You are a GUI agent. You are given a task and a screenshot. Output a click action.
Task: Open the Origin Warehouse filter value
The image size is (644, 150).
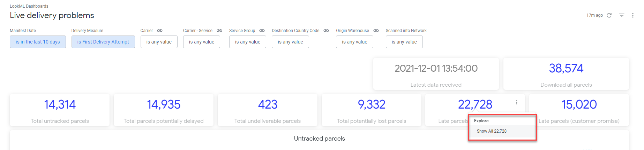tap(354, 42)
